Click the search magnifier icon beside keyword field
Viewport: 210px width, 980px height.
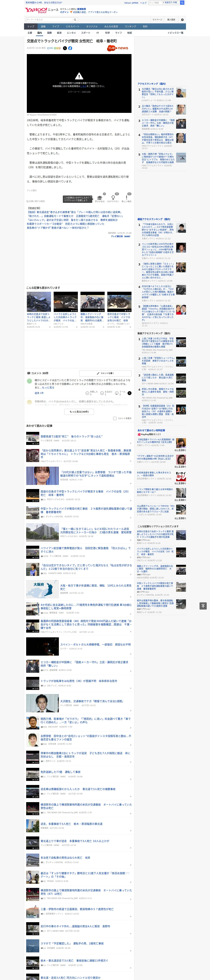pos(75,20)
